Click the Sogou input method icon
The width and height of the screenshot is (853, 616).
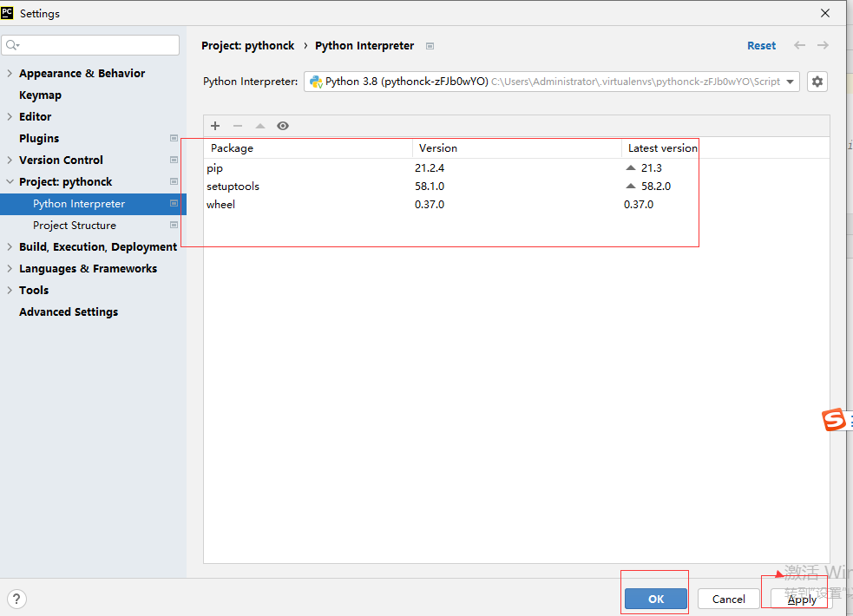point(833,420)
